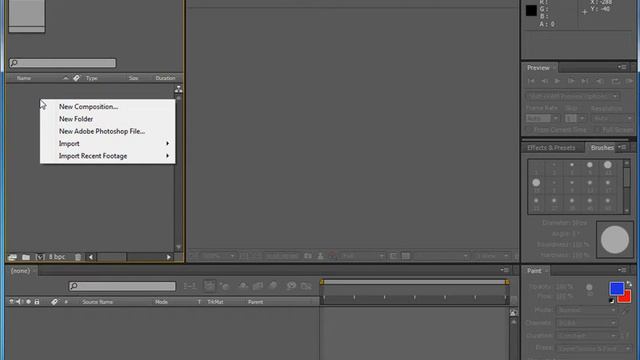Select the size 11 brush preset in the Brushes grid

point(608,167)
